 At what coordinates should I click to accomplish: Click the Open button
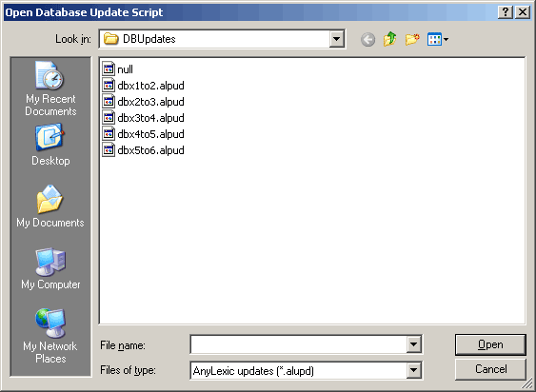coord(490,344)
